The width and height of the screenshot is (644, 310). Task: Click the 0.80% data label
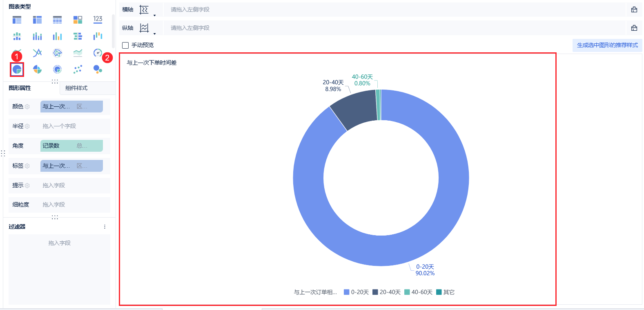(x=362, y=83)
